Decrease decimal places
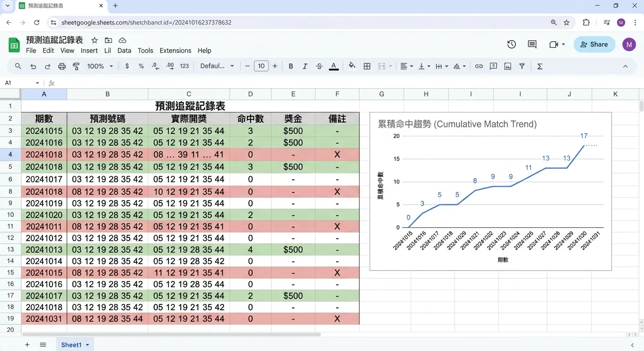This screenshot has width=644, height=351. tap(156, 66)
